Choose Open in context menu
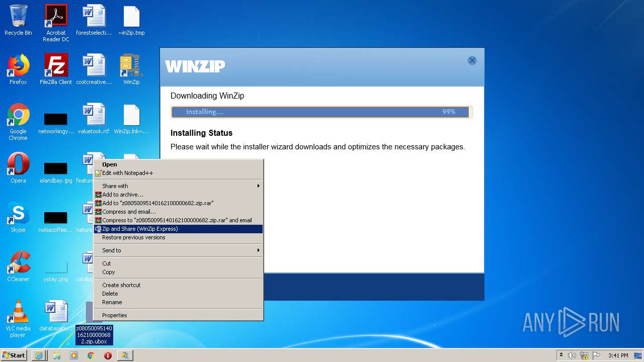 (179, 164)
